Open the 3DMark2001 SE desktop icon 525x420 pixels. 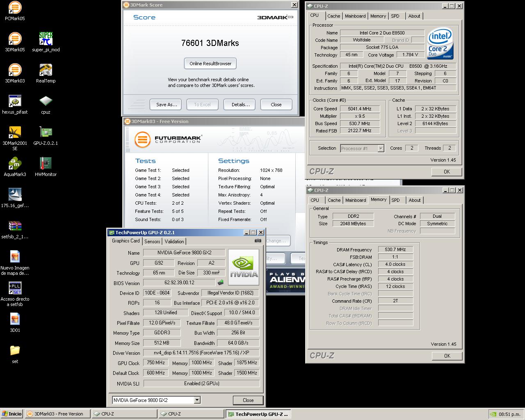point(15,139)
